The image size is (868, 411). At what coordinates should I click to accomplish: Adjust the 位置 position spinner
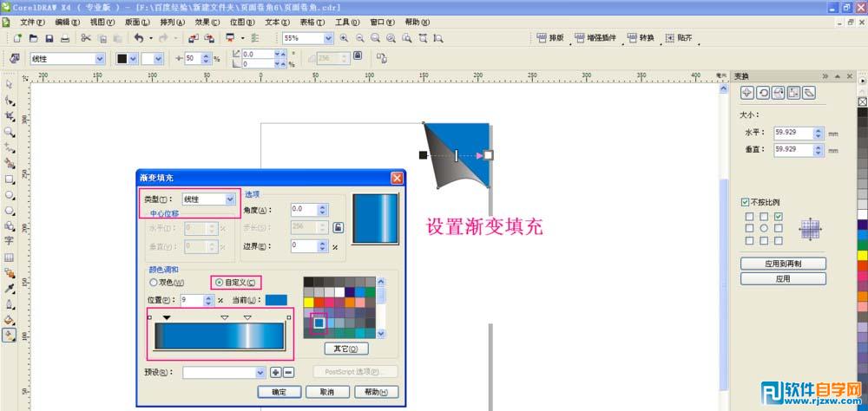pyautogui.click(x=208, y=300)
